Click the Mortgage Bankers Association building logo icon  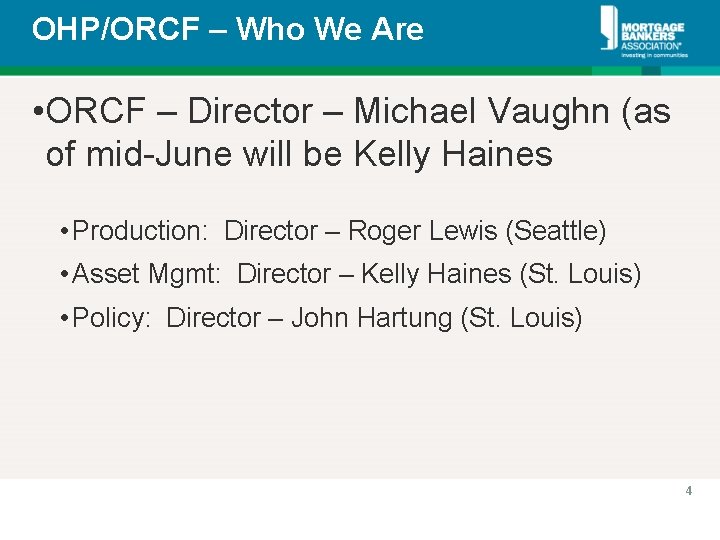pyautogui.click(x=610, y=27)
